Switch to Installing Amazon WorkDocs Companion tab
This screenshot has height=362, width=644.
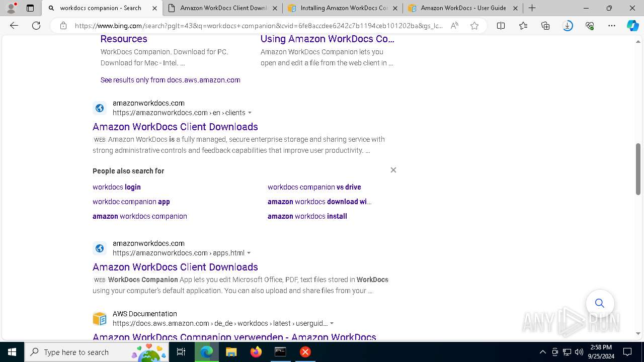click(x=342, y=8)
